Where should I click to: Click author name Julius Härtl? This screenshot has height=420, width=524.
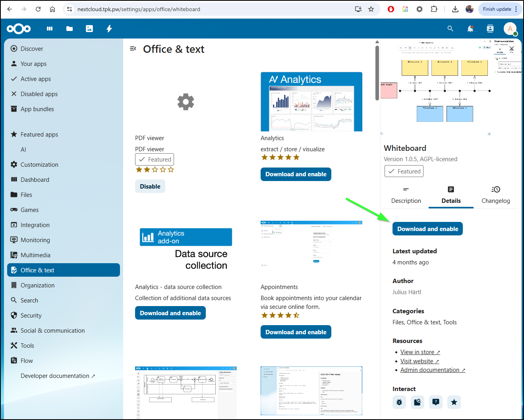(407, 292)
